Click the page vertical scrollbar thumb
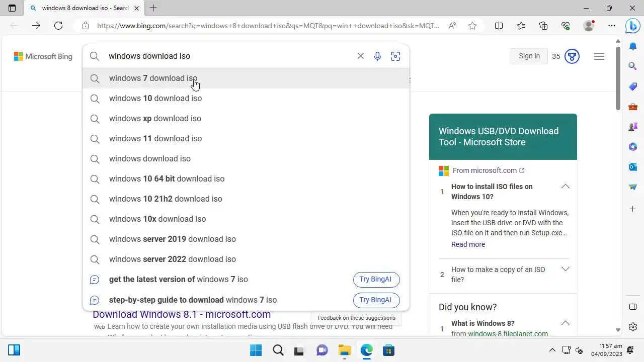The height and width of the screenshot is (362, 644). click(618, 78)
